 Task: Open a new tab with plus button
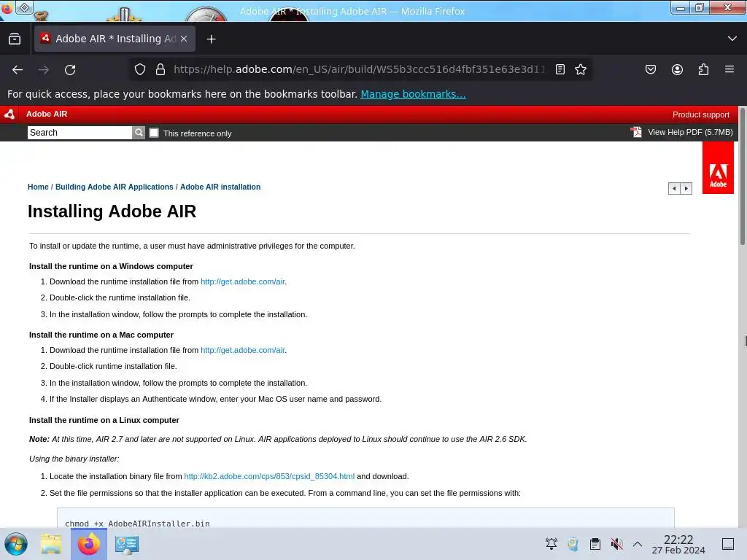pyautogui.click(x=211, y=39)
